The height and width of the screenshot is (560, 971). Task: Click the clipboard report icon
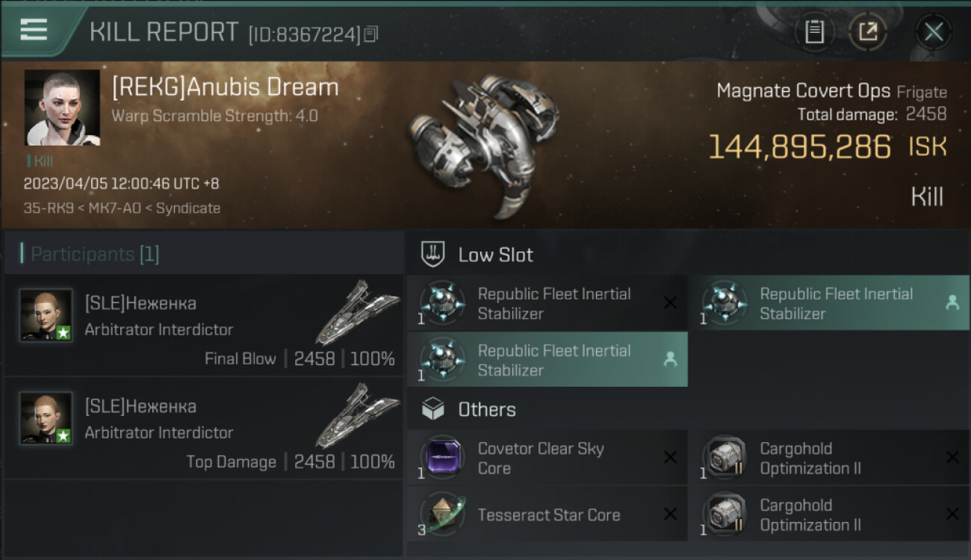(814, 31)
